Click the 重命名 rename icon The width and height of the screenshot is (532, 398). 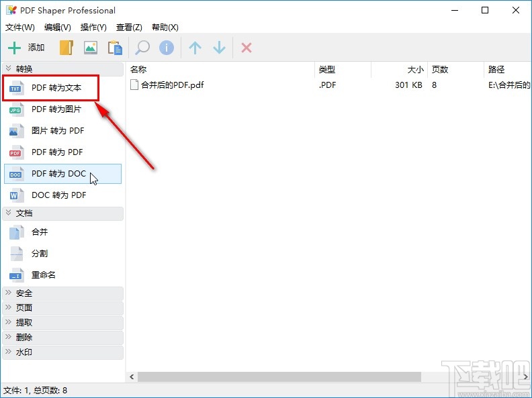click(x=16, y=275)
